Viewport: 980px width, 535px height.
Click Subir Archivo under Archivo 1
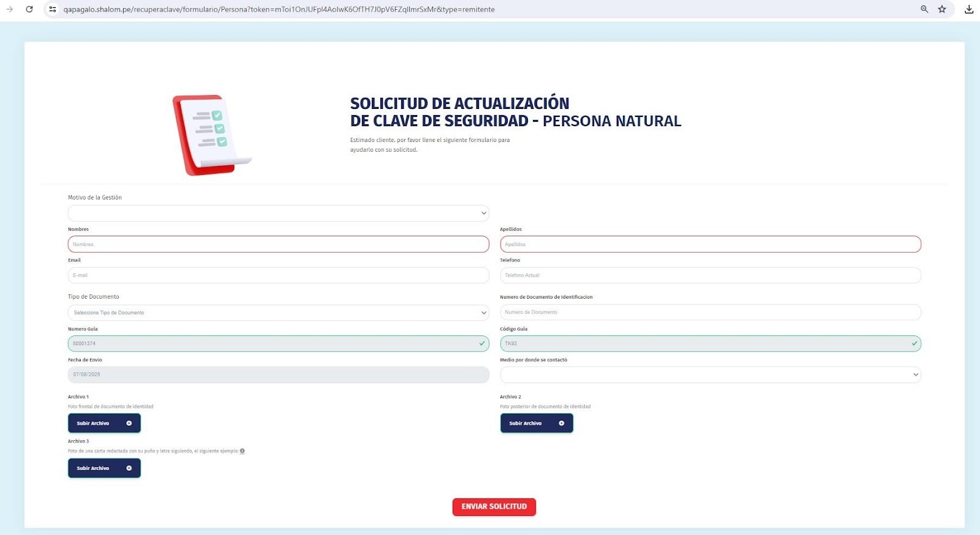104,423
